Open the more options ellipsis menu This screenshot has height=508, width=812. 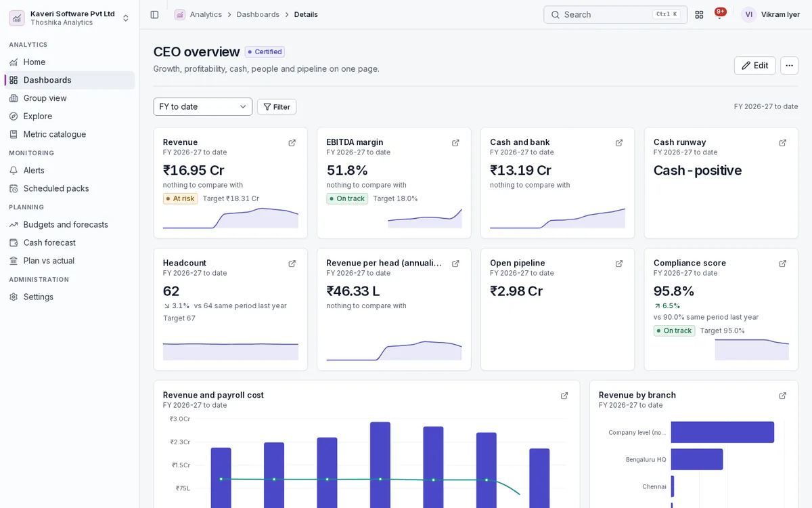pyautogui.click(x=789, y=66)
